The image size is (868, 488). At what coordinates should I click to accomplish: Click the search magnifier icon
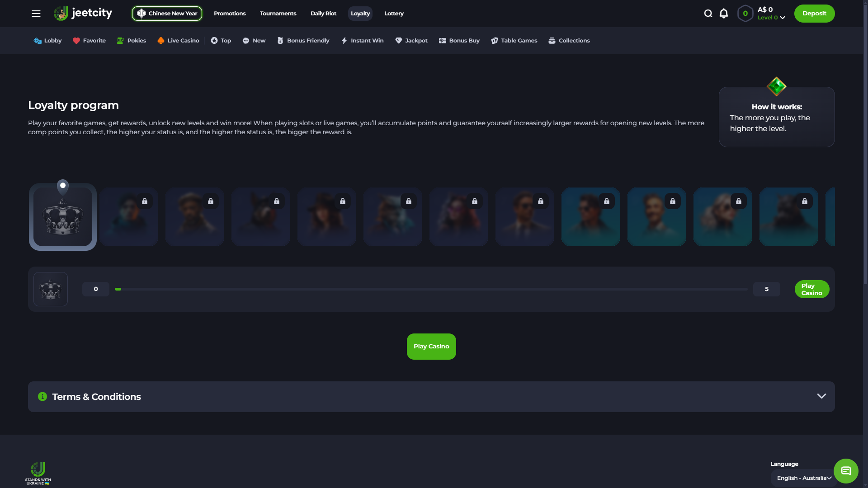pos(708,14)
